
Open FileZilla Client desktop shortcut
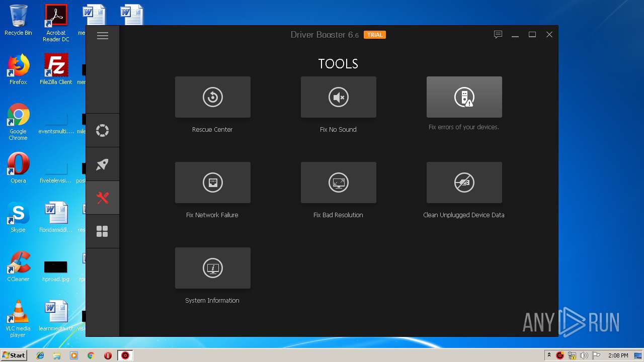[56, 69]
